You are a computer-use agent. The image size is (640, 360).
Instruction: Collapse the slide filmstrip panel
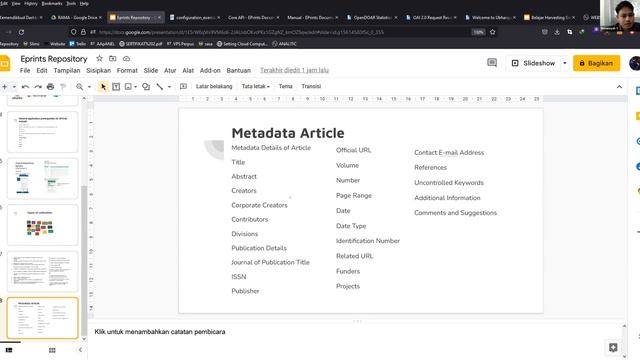(x=80, y=350)
